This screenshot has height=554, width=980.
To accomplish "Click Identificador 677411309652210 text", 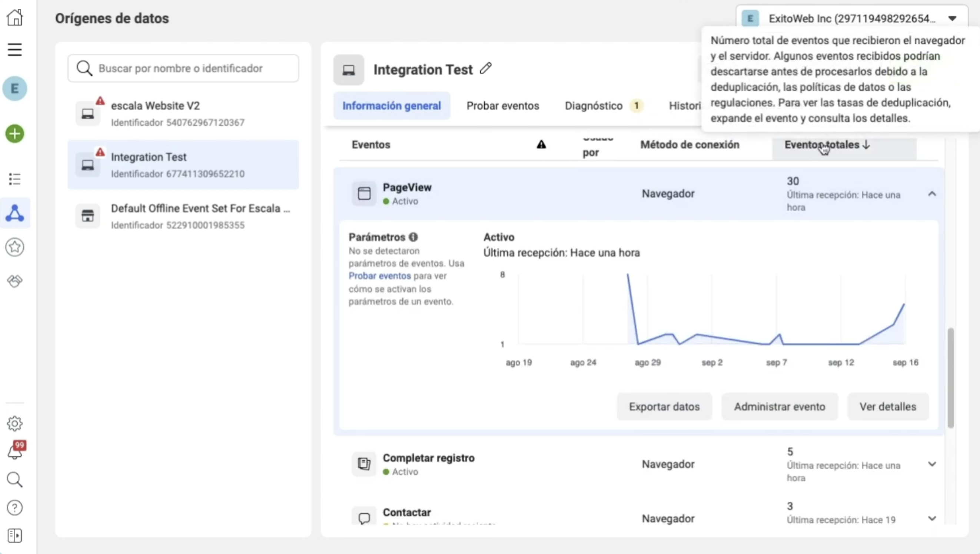I will tap(178, 174).
